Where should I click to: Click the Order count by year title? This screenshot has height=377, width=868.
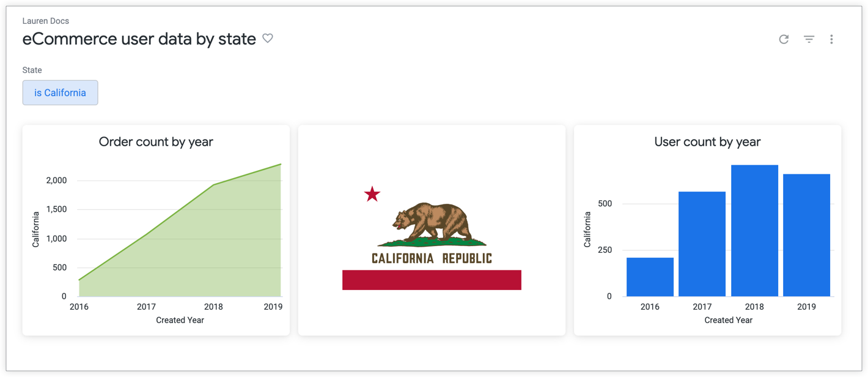click(x=156, y=142)
